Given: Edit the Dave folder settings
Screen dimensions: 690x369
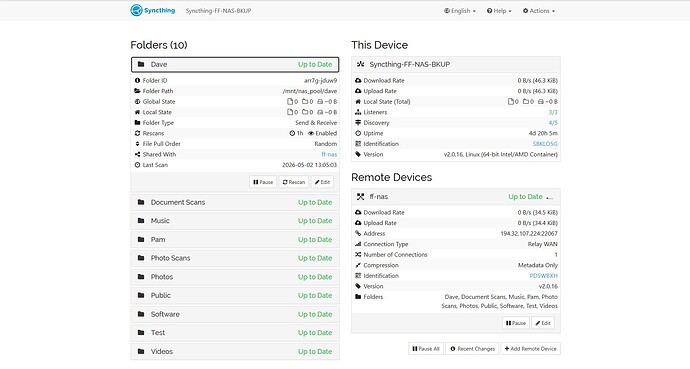Looking at the screenshot, I should [x=322, y=182].
